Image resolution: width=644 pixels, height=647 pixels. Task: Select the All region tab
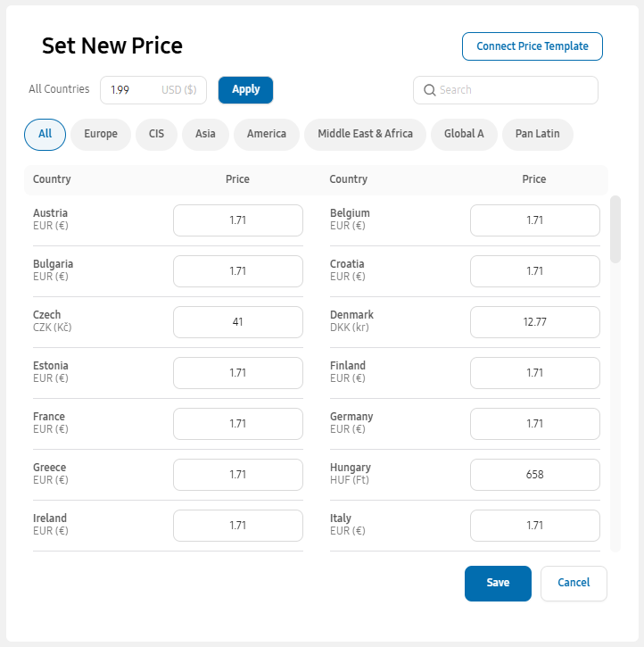(45, 134)
